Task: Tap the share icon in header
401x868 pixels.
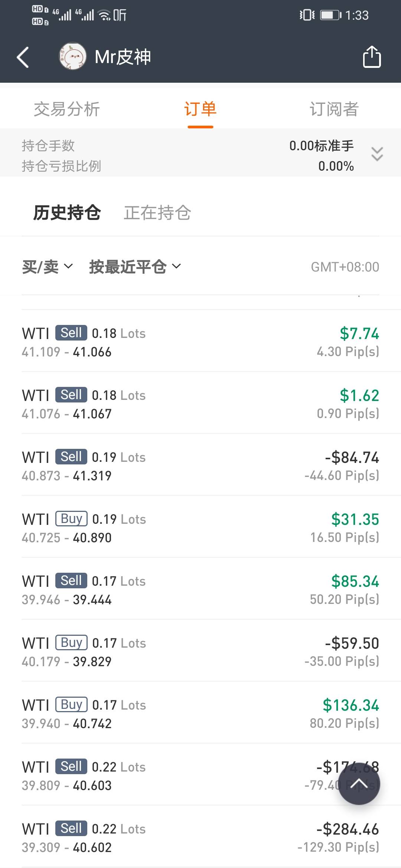Action: coord(372,57)
